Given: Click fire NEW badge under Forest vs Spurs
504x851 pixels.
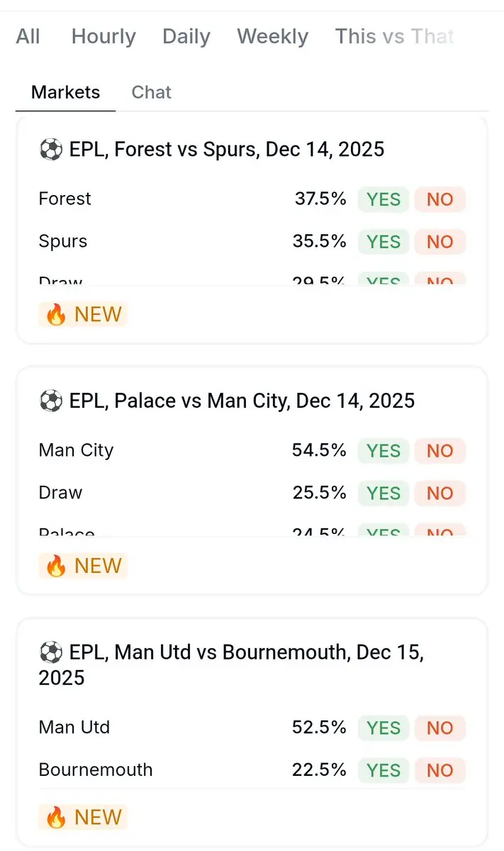Looking at the screenshot, I should (83, 314).
